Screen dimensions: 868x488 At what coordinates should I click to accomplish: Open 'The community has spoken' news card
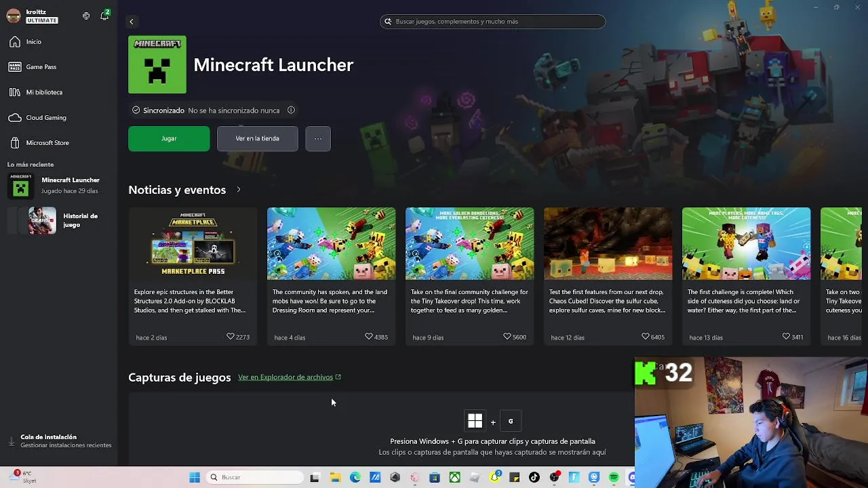[331, 277]
